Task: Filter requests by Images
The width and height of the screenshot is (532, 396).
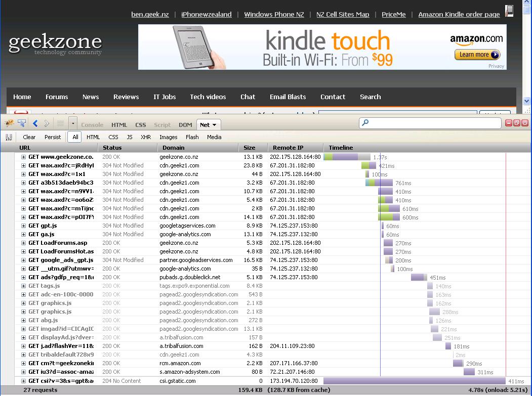Action: [x=168, y=137]
